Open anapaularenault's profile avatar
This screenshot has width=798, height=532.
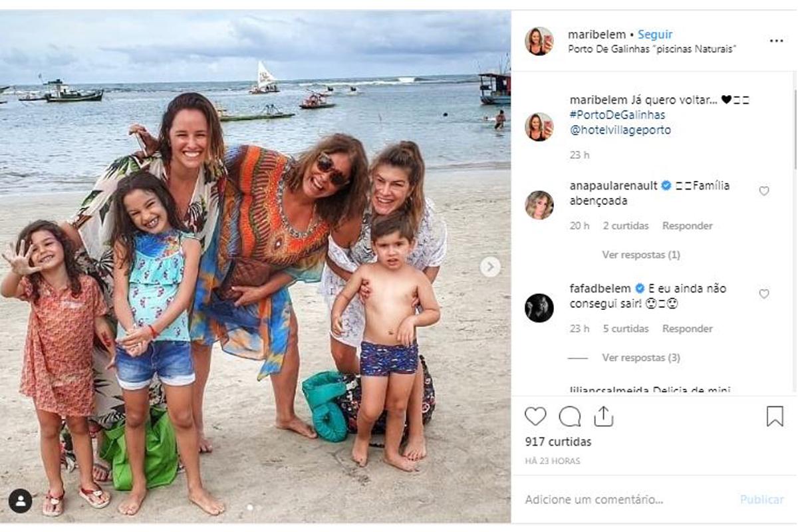coord(539,205)
